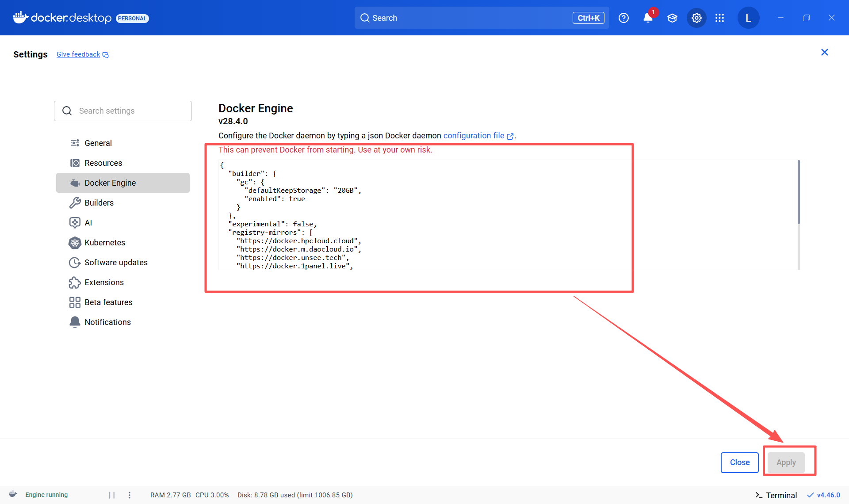Open the apps grid icon in the header
849x504 pixels.
pos(719,18)
